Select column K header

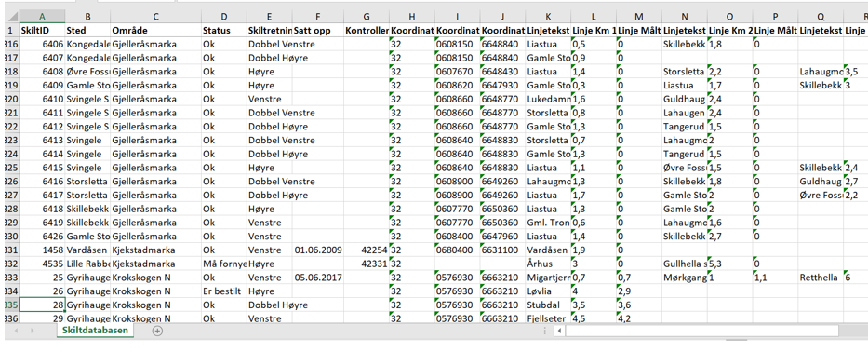(548, 16)
